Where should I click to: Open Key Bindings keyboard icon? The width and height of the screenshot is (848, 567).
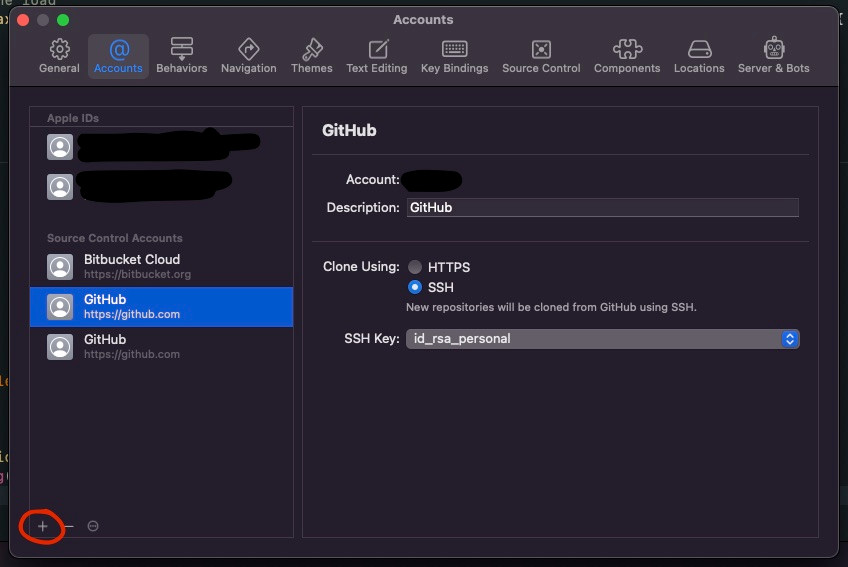pyautogui.click(x=455, y=49)
